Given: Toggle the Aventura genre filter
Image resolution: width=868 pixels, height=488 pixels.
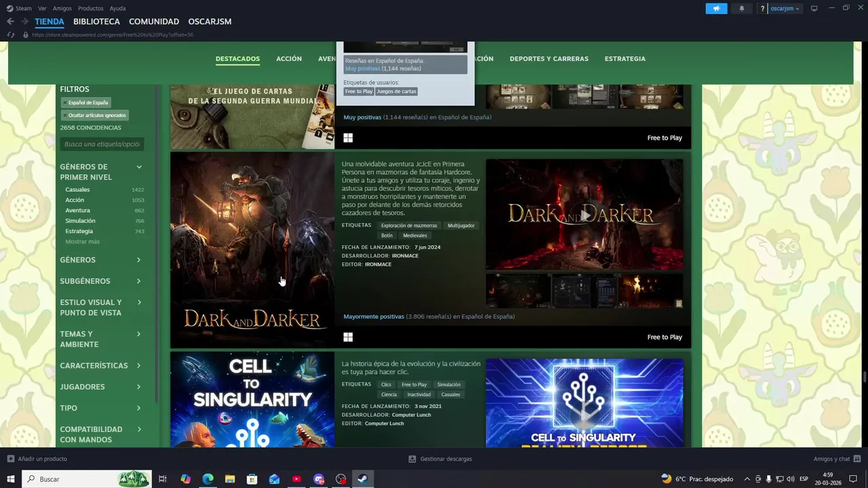Looking at the screenshot, I should 104,211.
